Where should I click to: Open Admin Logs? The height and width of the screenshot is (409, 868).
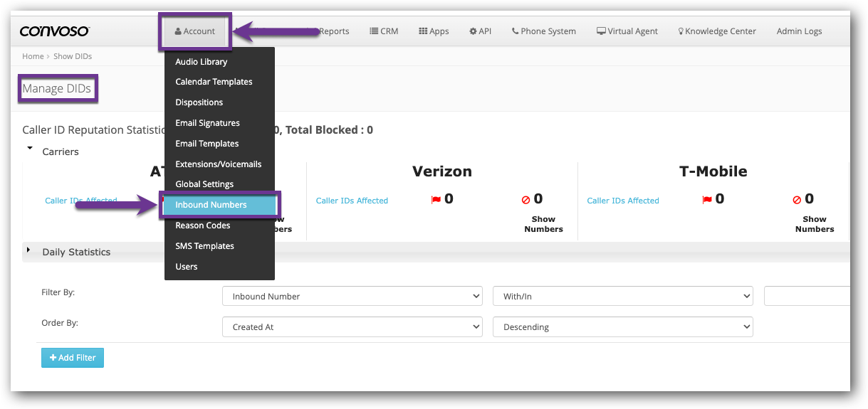(799, 31)
